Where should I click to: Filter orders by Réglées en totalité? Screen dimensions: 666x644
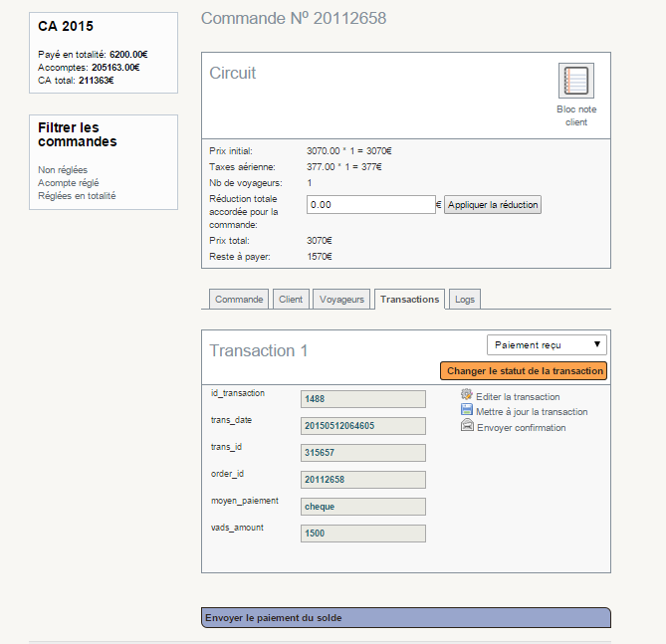point(77,196)
